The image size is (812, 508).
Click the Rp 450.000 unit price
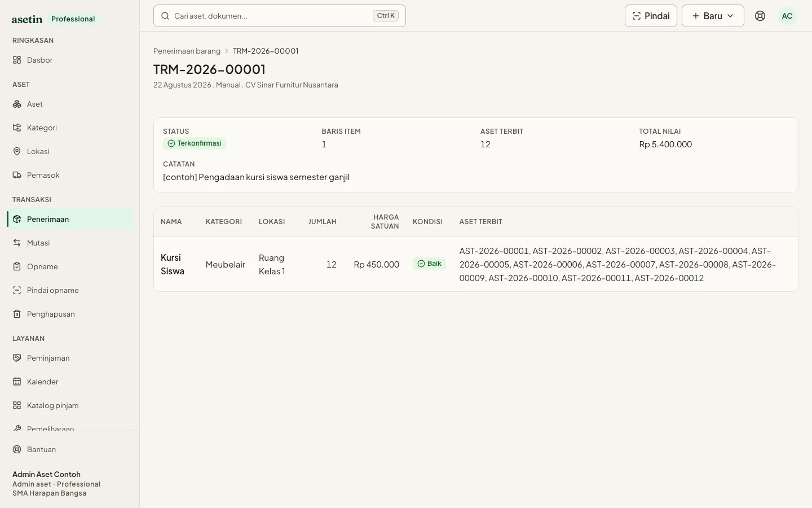(x=377, y=264)
